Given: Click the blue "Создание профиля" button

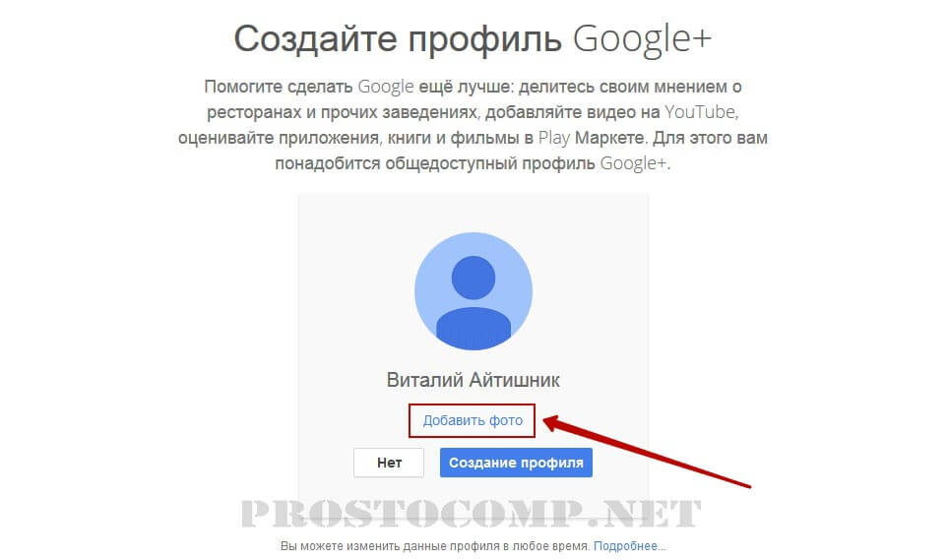Looking at the screenshot, I should click(x=516, y=463).
